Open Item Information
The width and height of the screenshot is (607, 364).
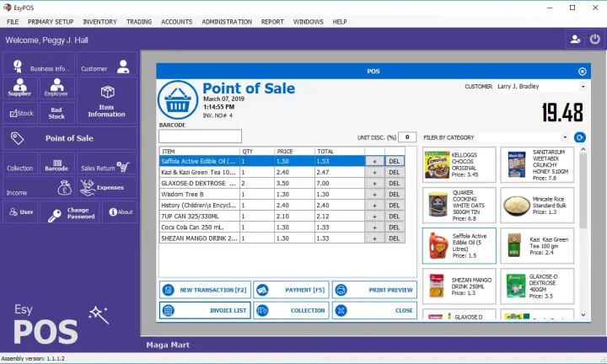(107, 100)
